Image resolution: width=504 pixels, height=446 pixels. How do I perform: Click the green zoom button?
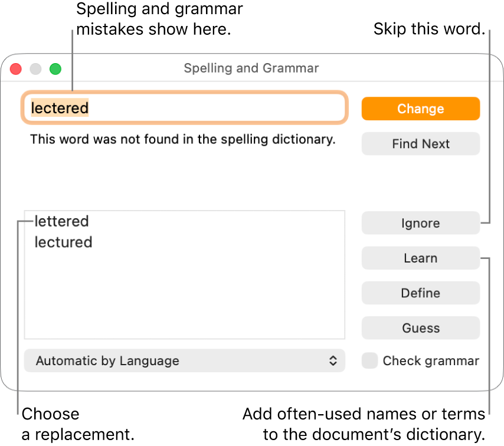[55, 68]
